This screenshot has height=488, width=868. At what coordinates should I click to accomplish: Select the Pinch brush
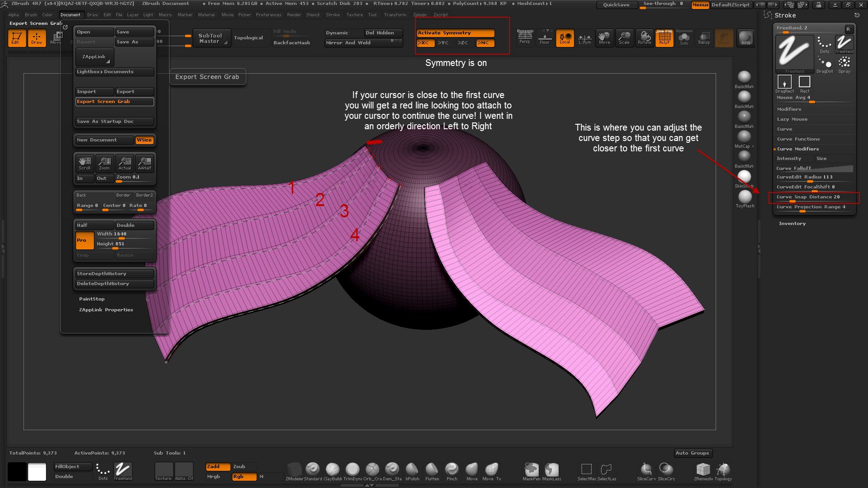click(452, 471)
